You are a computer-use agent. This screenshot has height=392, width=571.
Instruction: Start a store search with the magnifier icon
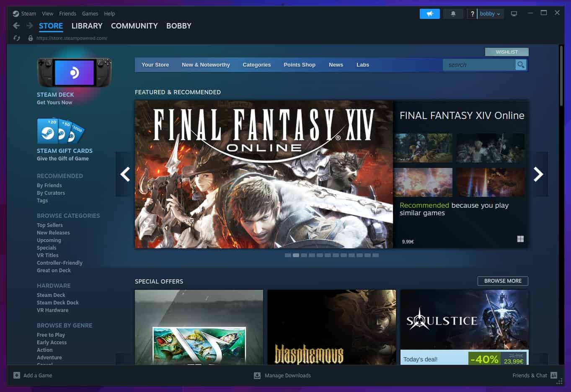[520, 64]
